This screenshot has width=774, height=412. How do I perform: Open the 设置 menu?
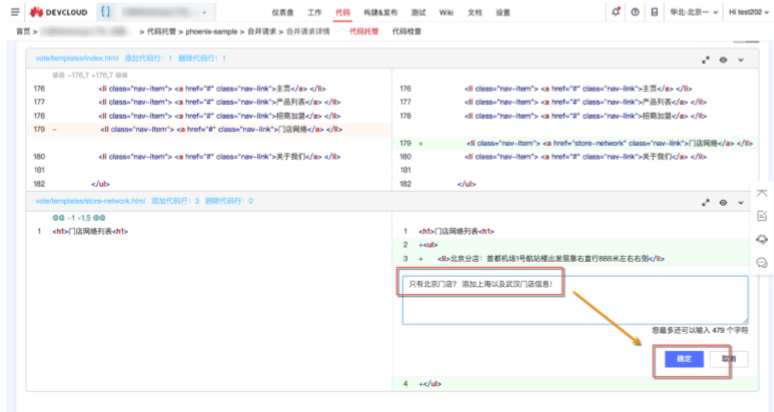point(503,12)
